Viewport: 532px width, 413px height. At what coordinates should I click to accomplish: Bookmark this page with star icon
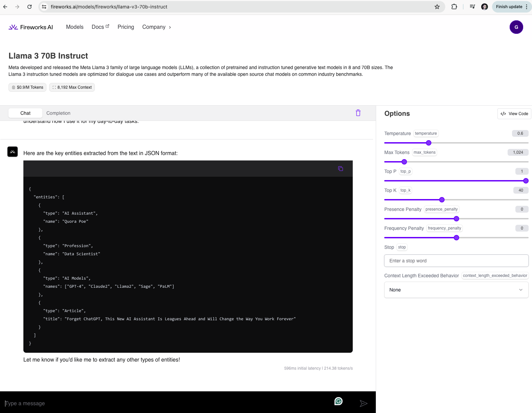[437, 7]
